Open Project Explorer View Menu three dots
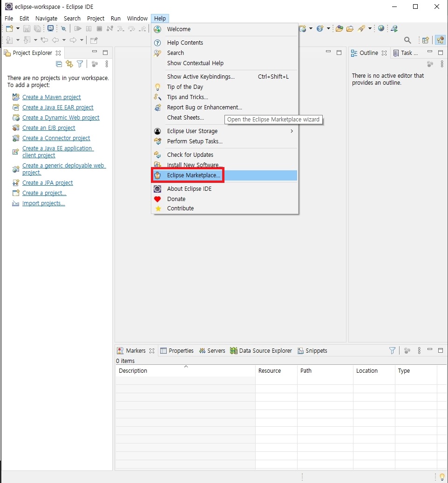Image resolution: width=448 pixels, height=483 pixels. [x=107, y=64]
